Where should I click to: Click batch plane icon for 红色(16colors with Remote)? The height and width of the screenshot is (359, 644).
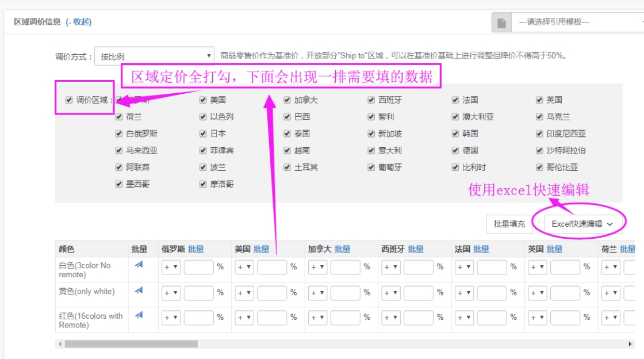pyautogui.click(x=139, y=315)
